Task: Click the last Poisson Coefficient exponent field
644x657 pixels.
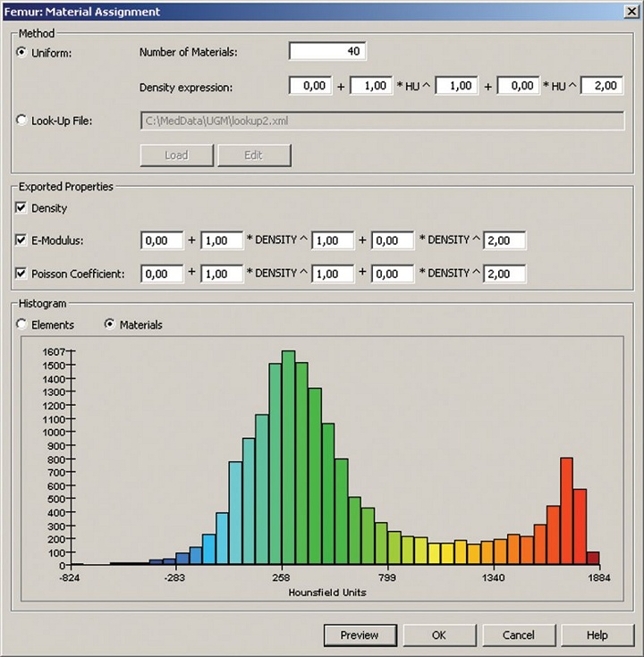Action: coord(504,274)
